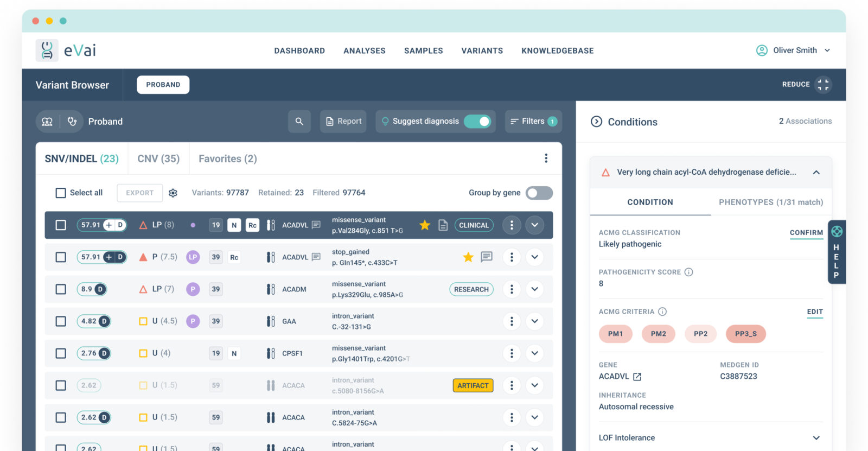The width and height of the screenshot is (868, 451).
Task: Select the PP3_S criteria pill
Action: click(746, 334)
